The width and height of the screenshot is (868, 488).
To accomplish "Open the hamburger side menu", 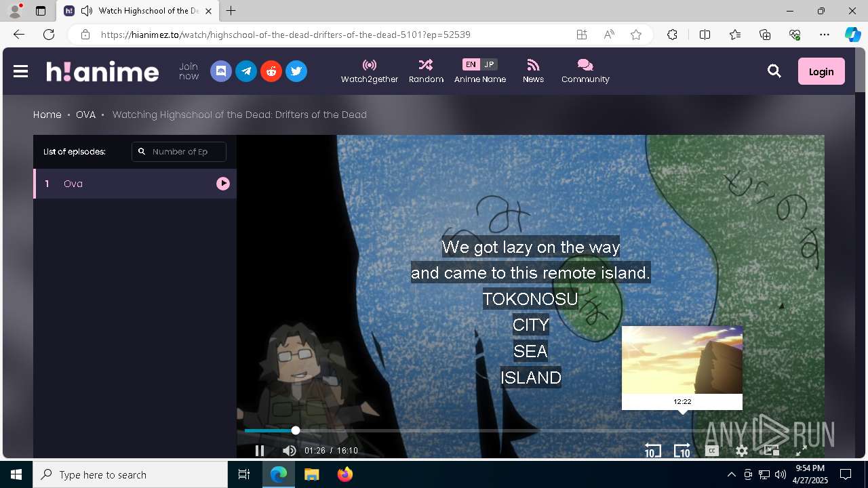I will [x=20, y=71].
